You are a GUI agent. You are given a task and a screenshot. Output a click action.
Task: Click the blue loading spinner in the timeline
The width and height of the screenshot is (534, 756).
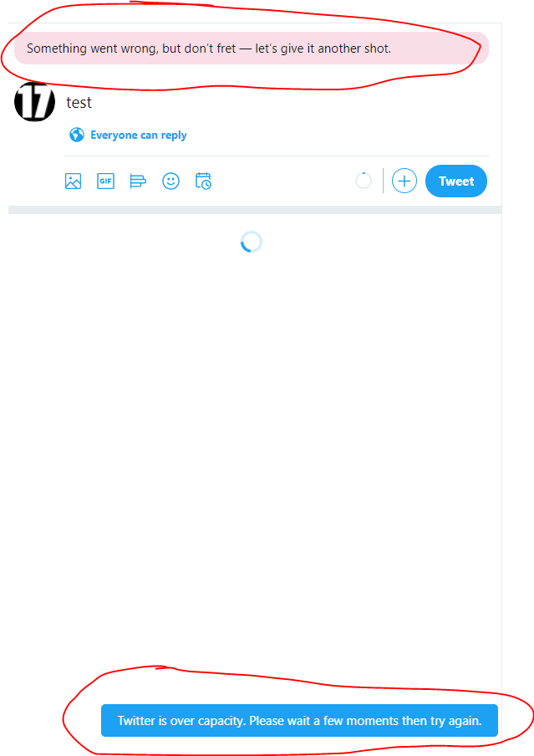coord(251,242)
